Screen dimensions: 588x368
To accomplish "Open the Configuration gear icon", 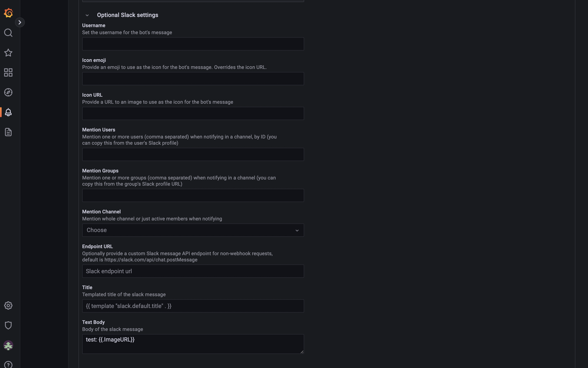I will [8, 305].
